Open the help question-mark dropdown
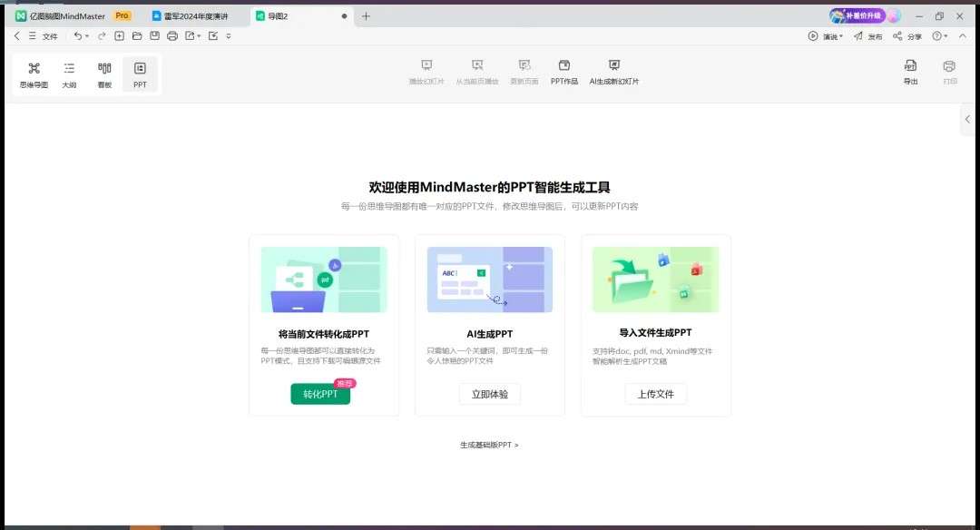This screenshot has height=530, width=980. point(939,36)
